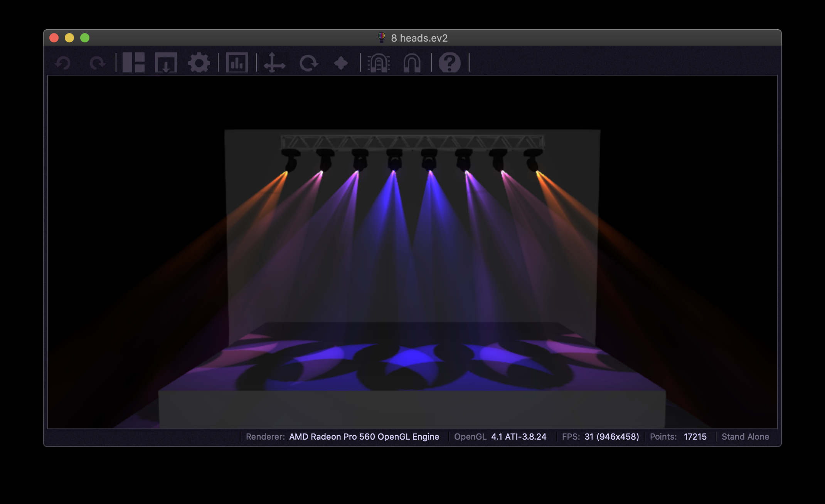Open the settings gear icon
The height and width of the screenshot is (504, 825).
[199, 63]
